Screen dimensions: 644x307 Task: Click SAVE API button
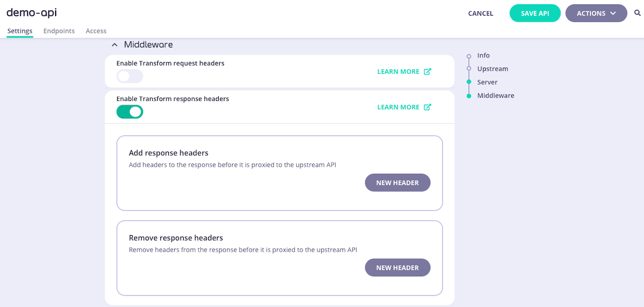[x=535, y=13]
